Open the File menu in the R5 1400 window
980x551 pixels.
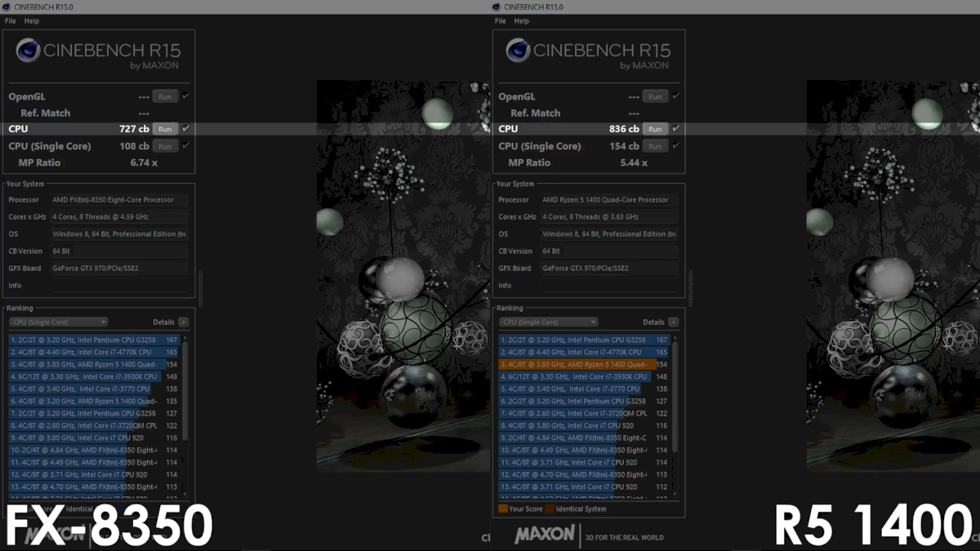[500, 21]
